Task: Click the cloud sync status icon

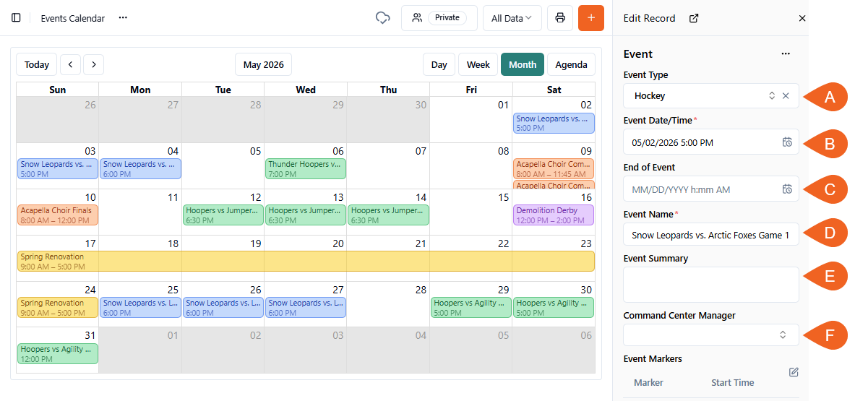Action: (383, 18)
